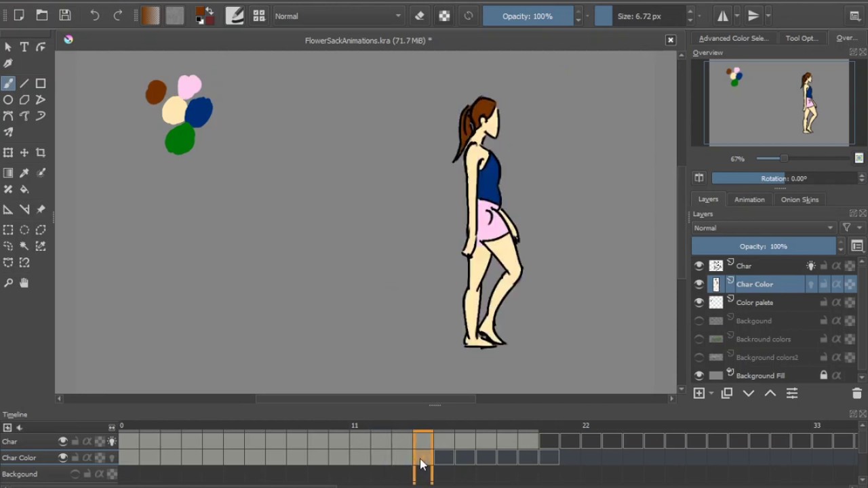Toggle horizontal mirror tool
868x488 pixels.
723,16
